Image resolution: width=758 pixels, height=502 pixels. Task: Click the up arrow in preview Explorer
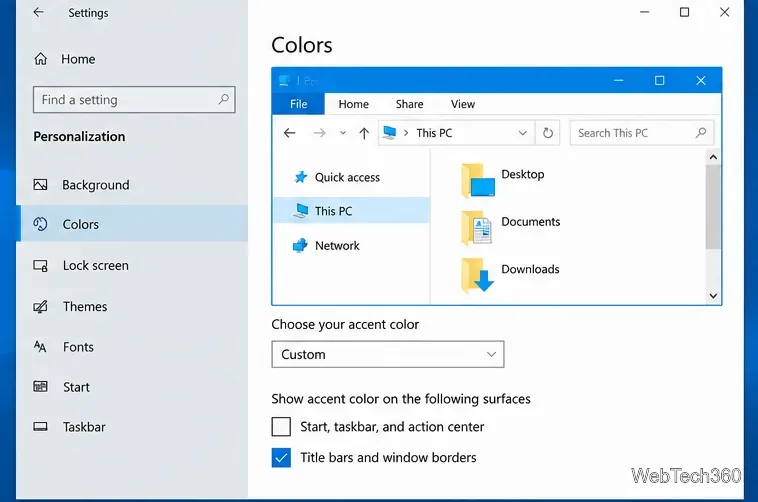tap(364, 133)
